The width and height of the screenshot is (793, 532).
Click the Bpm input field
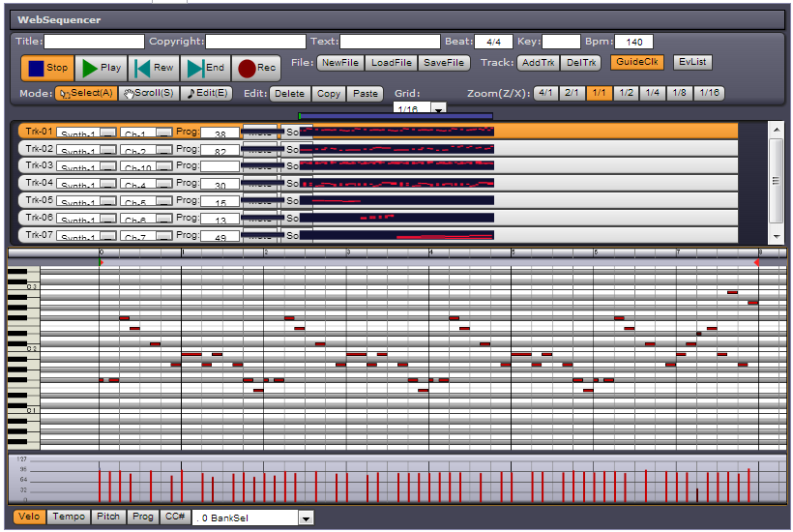pos(633,43)
